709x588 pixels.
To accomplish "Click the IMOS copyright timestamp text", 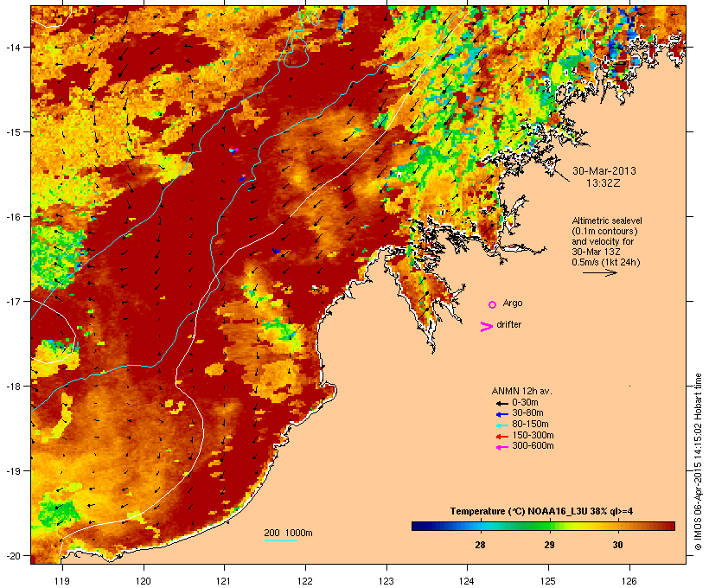I will (698, 462).
